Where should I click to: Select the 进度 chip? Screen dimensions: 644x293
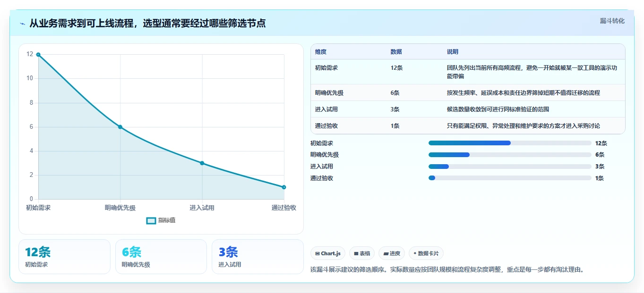pos(392,253)
